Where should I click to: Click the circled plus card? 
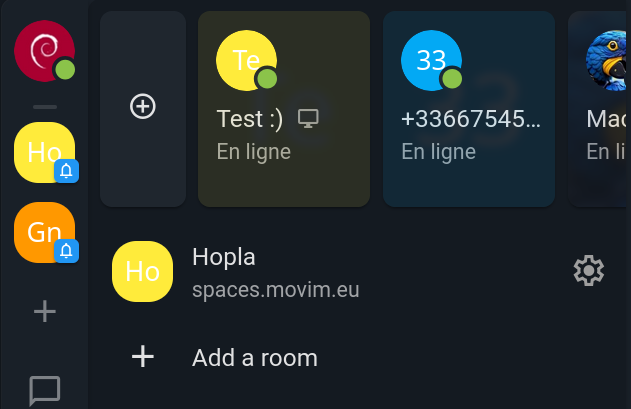143,107
